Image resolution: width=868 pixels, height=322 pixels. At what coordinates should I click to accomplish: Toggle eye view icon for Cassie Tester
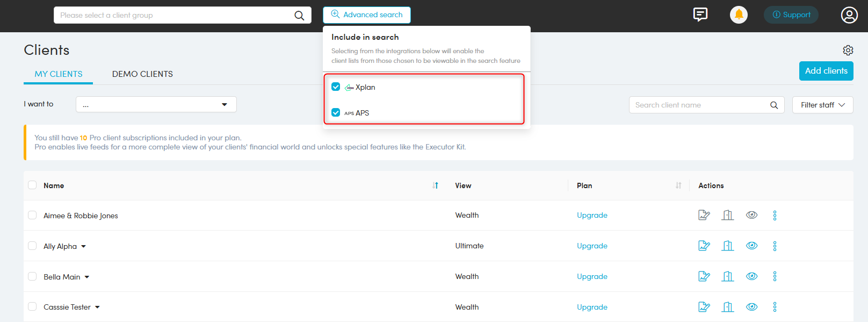[x=751, y=307]
